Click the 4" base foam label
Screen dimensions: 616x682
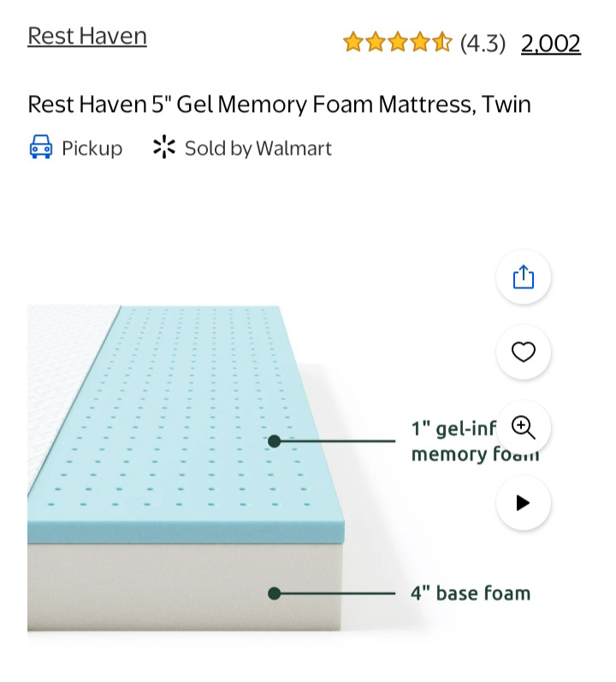(471, 593)
